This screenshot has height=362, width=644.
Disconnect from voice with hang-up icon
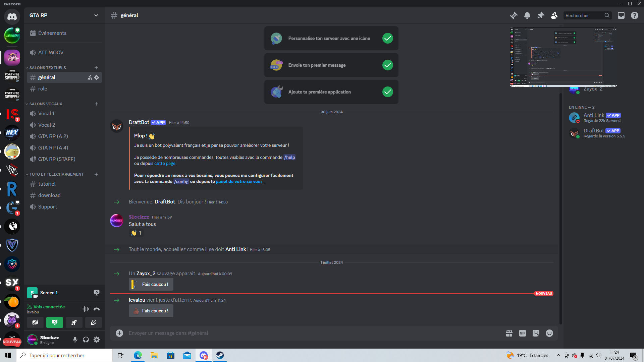(x=97, y=309)
